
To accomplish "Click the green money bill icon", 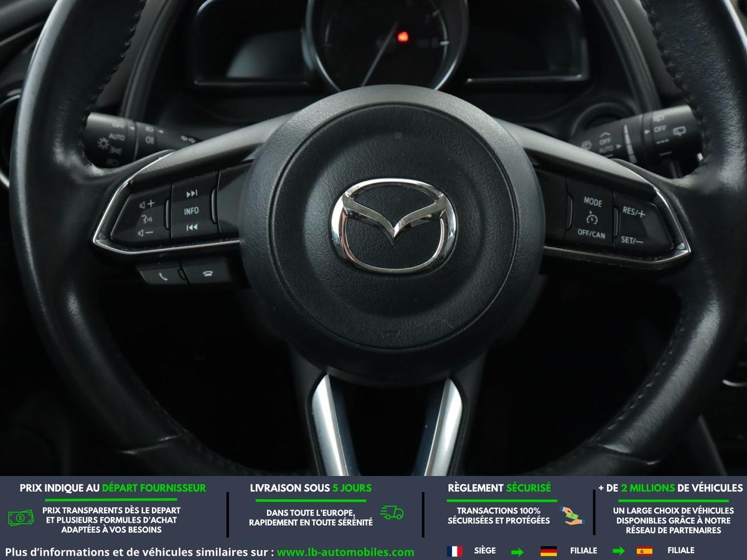I will pos(21,517).
